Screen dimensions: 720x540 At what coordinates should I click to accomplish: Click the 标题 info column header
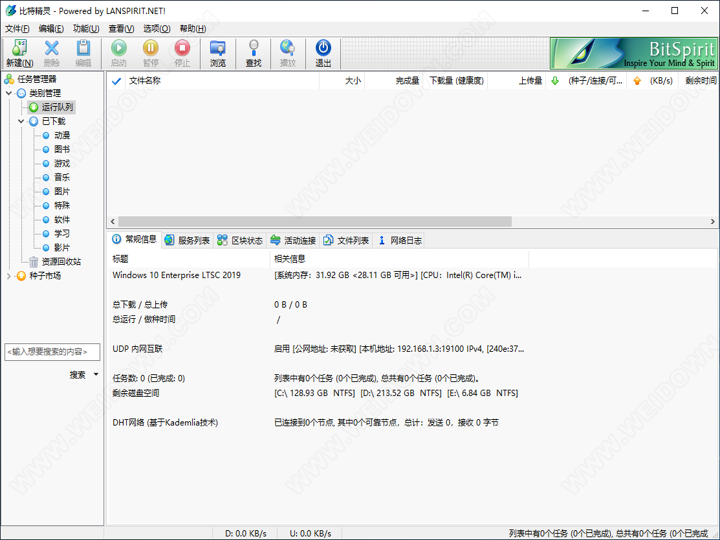189,259
